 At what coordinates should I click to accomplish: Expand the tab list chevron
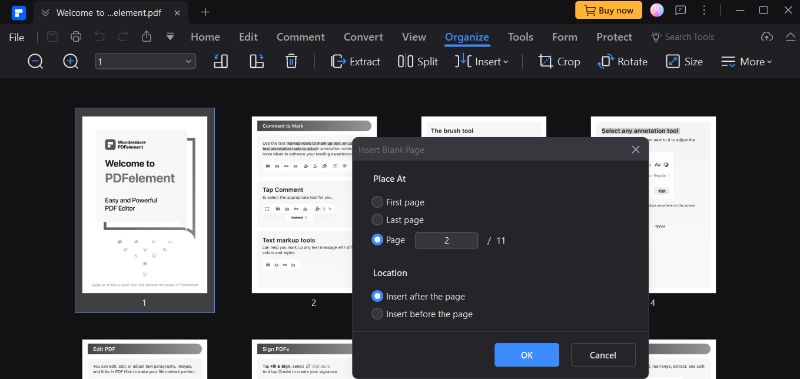45,13
